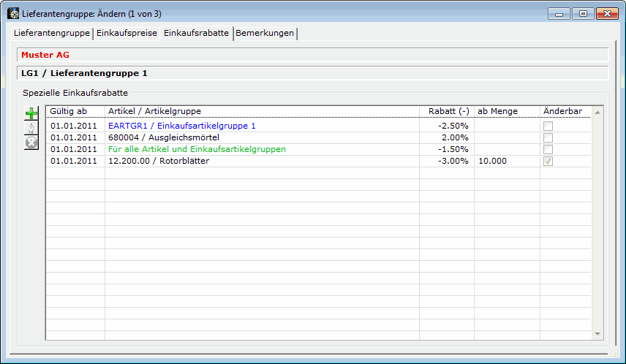Toggle Änderbar checkbox for Rotorblätter row

[x=547, y=161]
